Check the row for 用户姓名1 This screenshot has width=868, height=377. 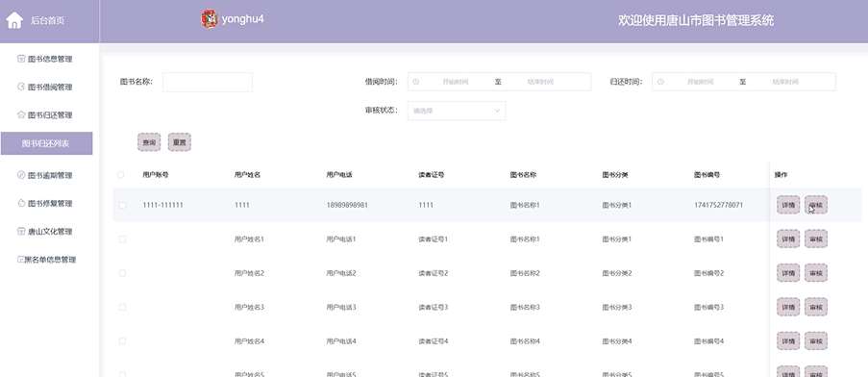click(x=122, y=239)
